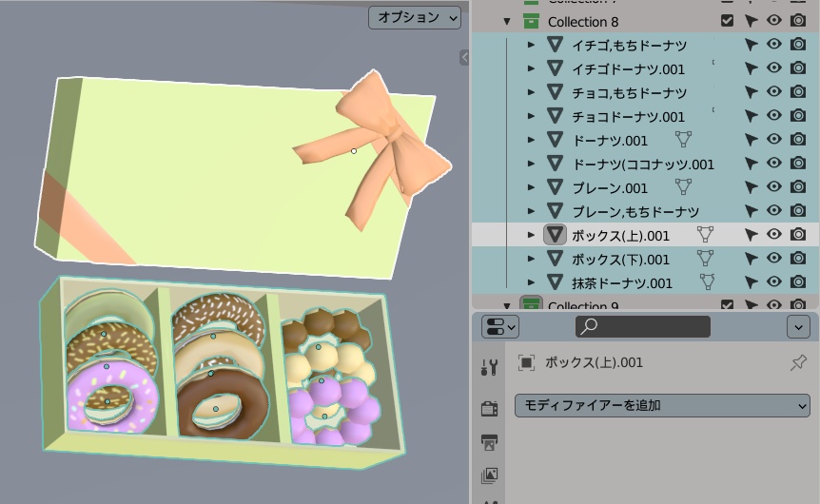The height and width of the screenshot is (504, 820).
Task: Hide ドーナツ(ココナッツ.001 in viewport
Action: 774,164
